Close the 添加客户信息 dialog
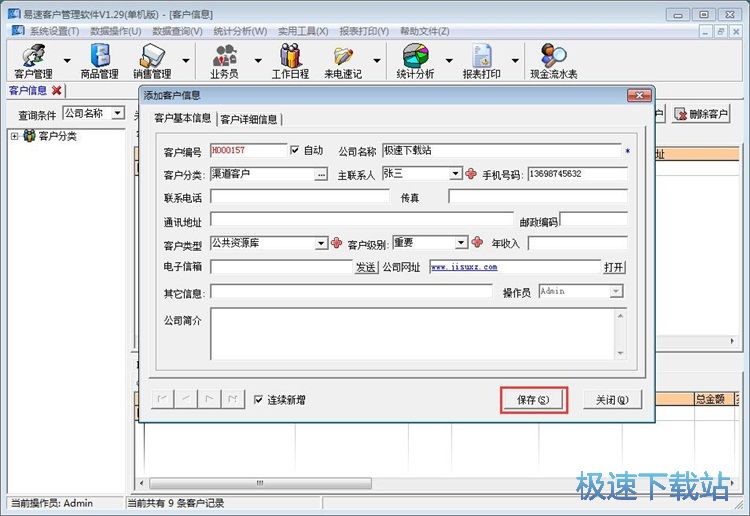 point(640,96)
